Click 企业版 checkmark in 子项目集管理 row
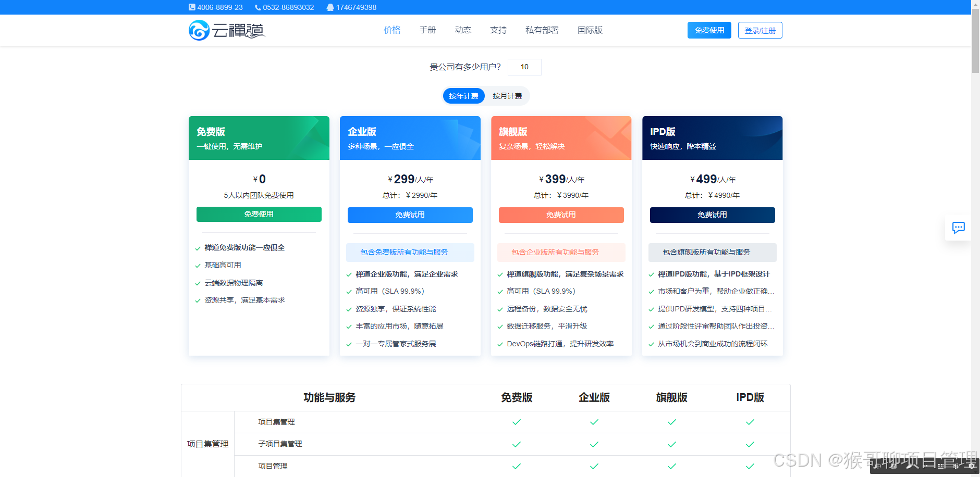Viewport: 980px width, 477px height. [x=594, y=444]
